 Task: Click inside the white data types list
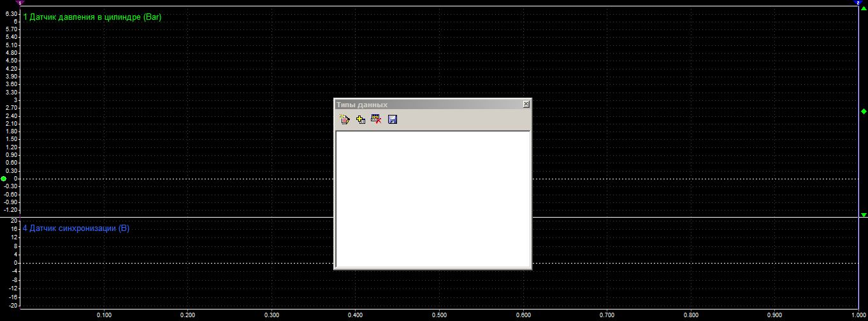(x=433, y=198)
